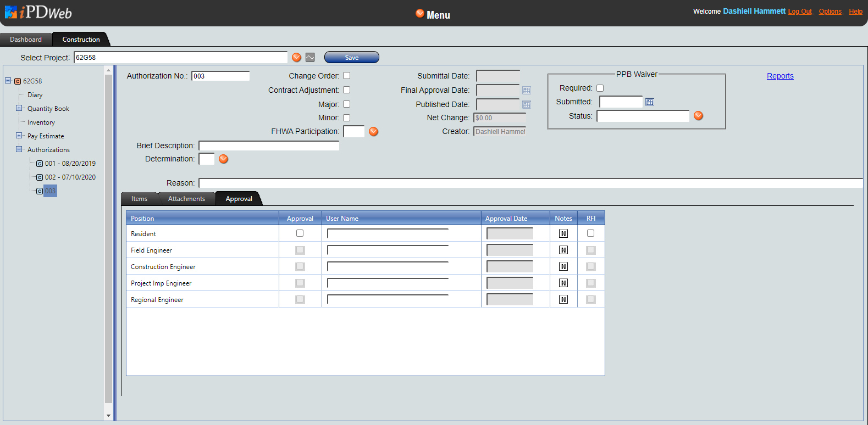Open the Reports link

coord(780,76)
